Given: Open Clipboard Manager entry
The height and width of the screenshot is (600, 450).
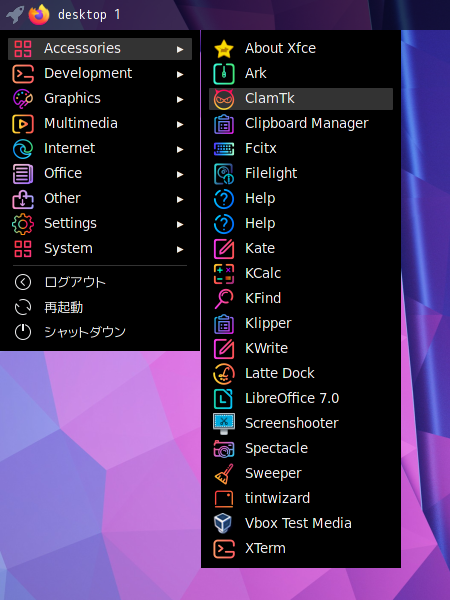Looking at the screenshot, I should tap(301, 124).
